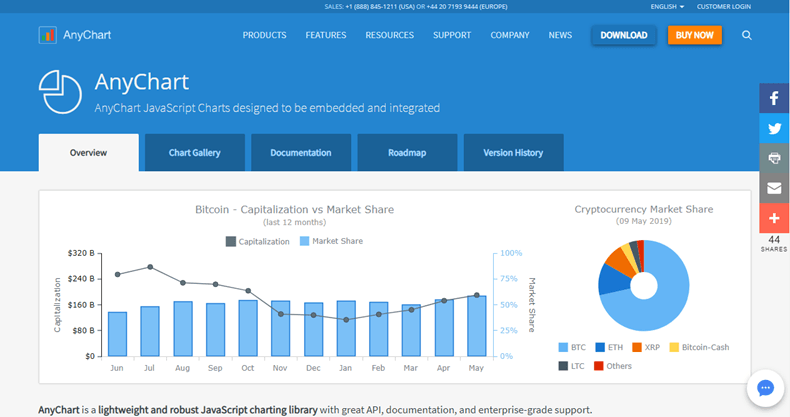Switch to the Chart Gallery tab

click(195, 153)
